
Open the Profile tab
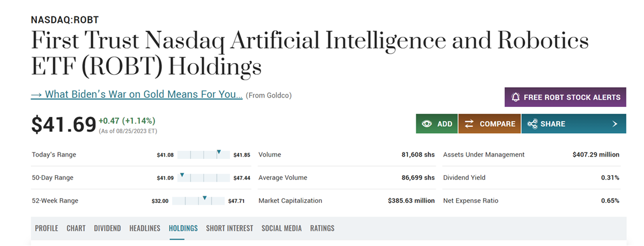point(46,228)
